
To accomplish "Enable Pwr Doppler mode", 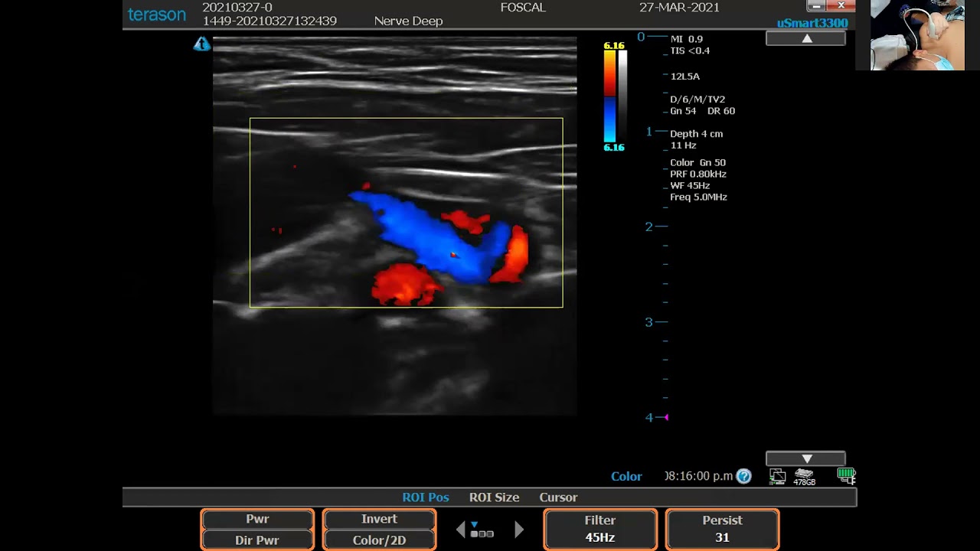I will (x=257, y=519).
